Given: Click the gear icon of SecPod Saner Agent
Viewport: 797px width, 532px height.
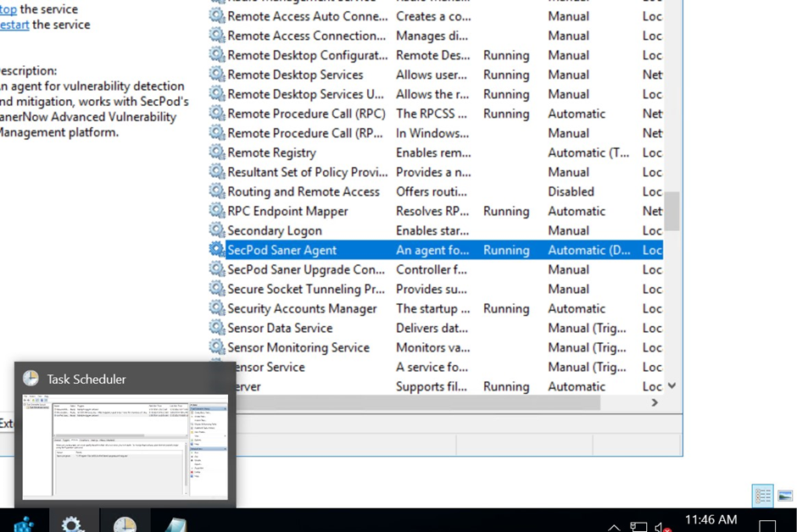Looking at the screenshot, I should pos(217,249).
